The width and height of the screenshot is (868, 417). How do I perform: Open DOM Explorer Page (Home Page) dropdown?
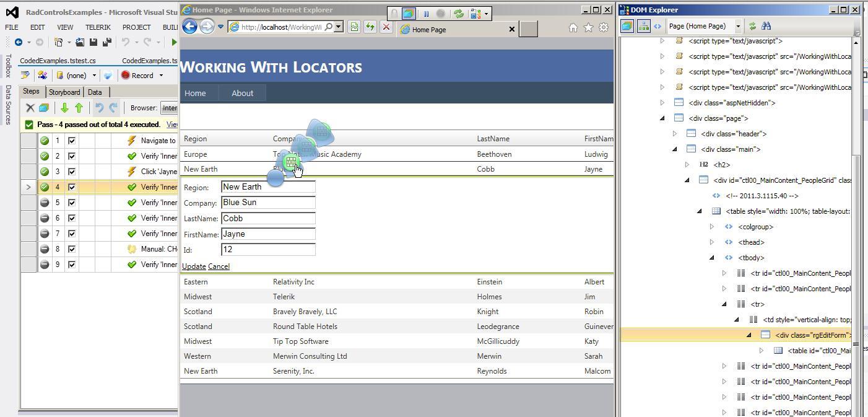coord(738,26)
